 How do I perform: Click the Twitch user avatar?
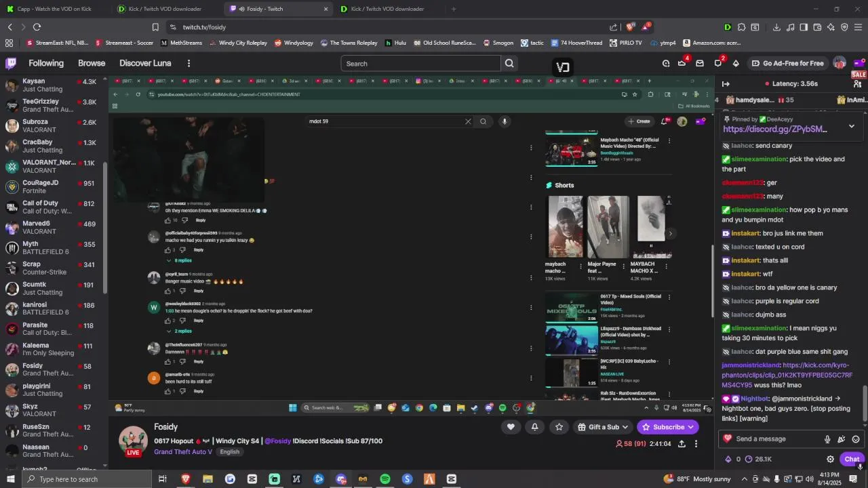point(840,63)
